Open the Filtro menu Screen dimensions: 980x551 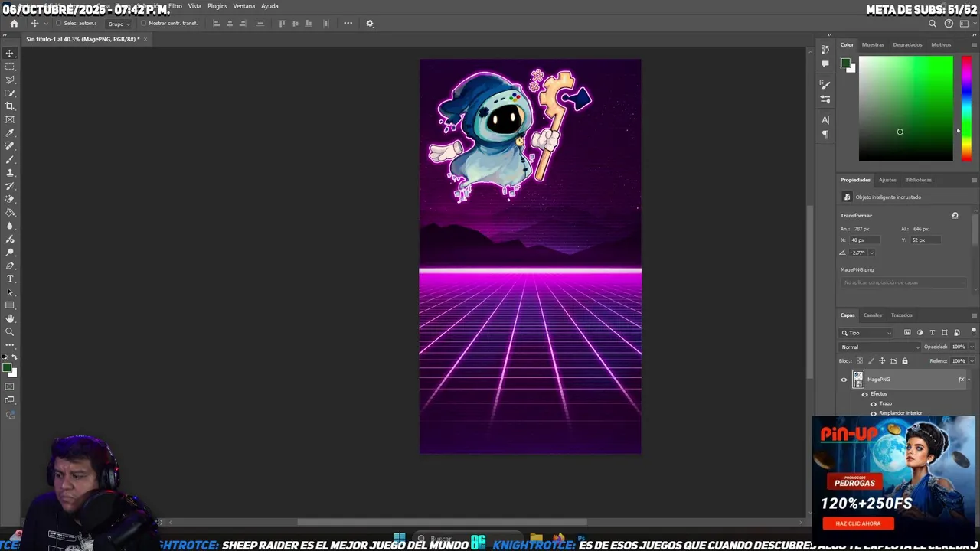tap(175, 6)
